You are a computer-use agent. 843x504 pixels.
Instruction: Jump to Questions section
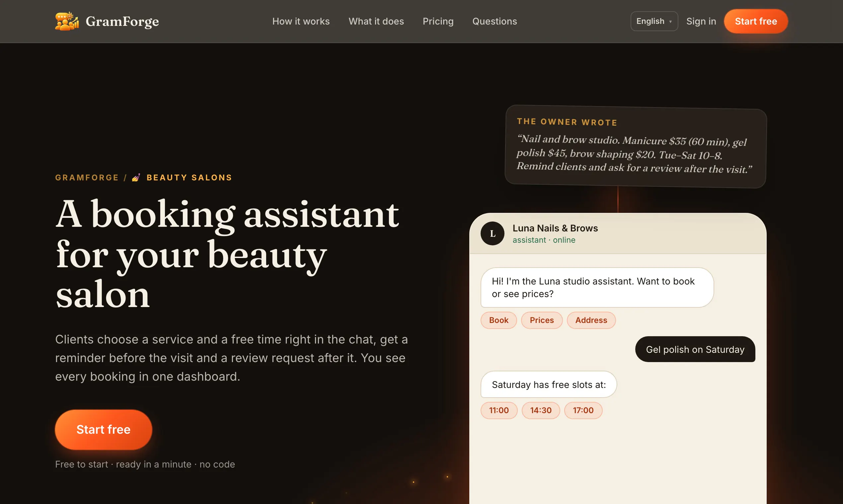click(495, 22)
